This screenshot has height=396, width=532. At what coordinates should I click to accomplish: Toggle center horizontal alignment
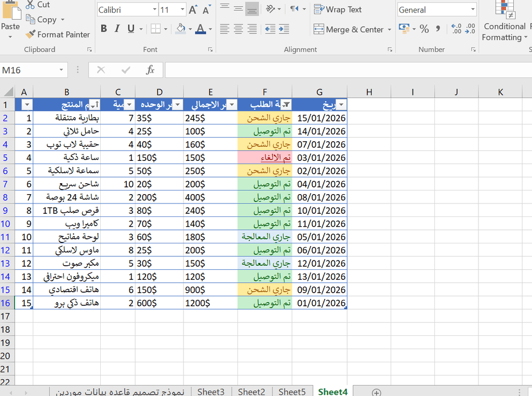pyautogui.click(x=238, y=29)
